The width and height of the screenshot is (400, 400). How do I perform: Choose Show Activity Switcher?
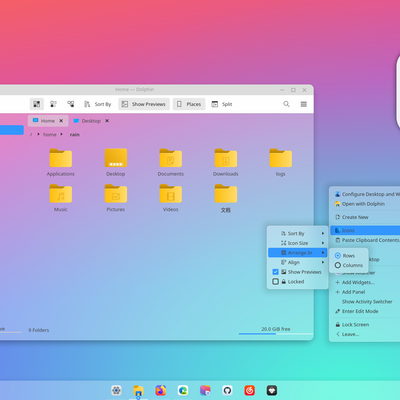click(x=366, y=302)
